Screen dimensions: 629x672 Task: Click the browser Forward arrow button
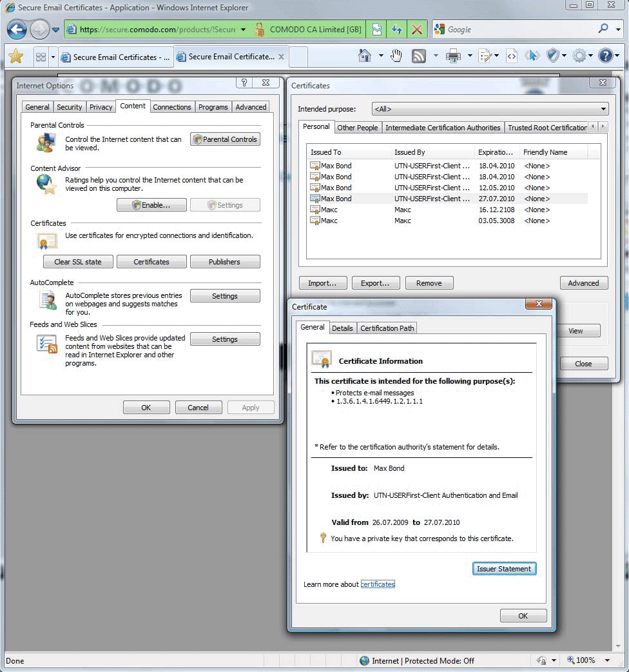(x=40, y=30)
